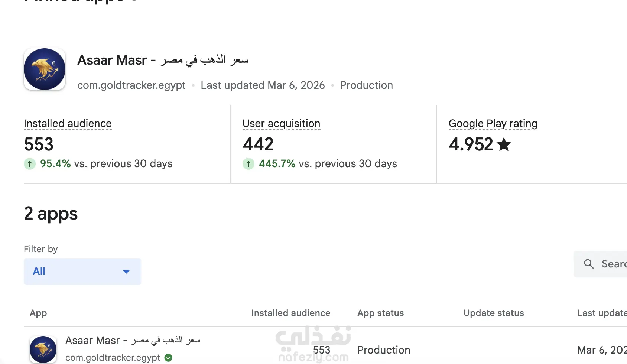Sort by Installed audience column header
The height and width of the screenshot is (364, 627).
click(291, 313)
